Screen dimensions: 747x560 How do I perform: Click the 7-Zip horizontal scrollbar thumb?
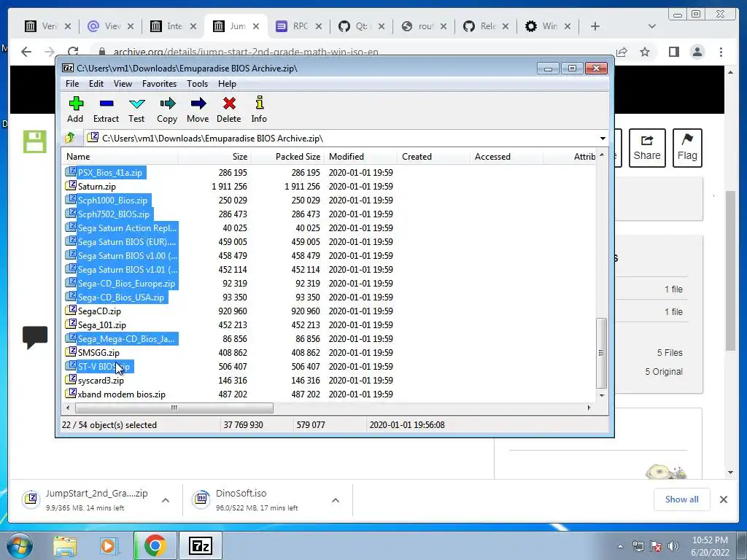[174, 408]
